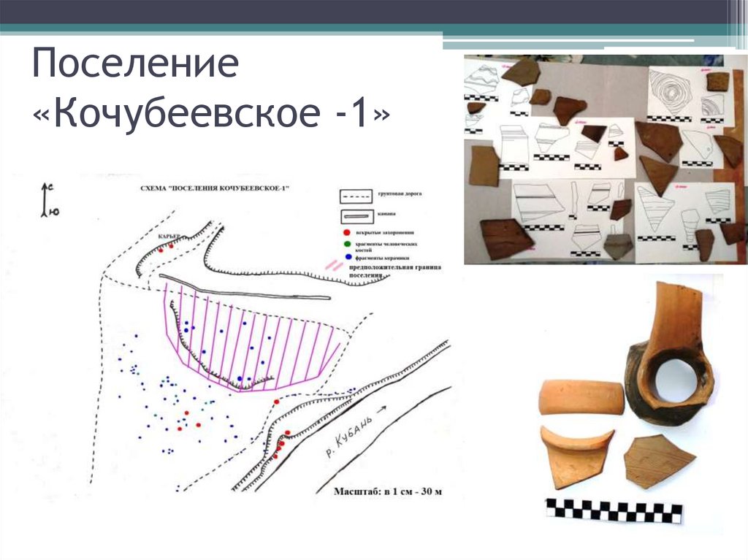Select the pink hatching boundary legend symbol
The height and width of the screenshot is (560, 748).
pos(334,265)
